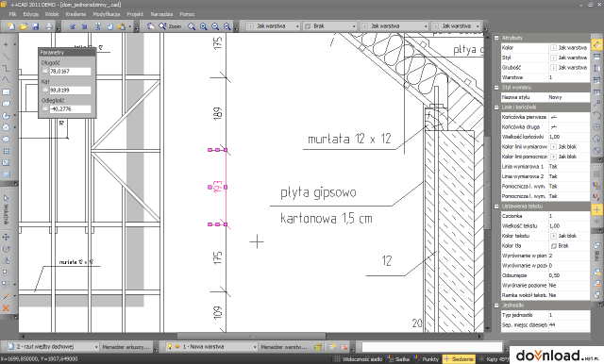Print the drawing via the printer icon
Viewport: 604px width, 364px height.
[49, 26]
